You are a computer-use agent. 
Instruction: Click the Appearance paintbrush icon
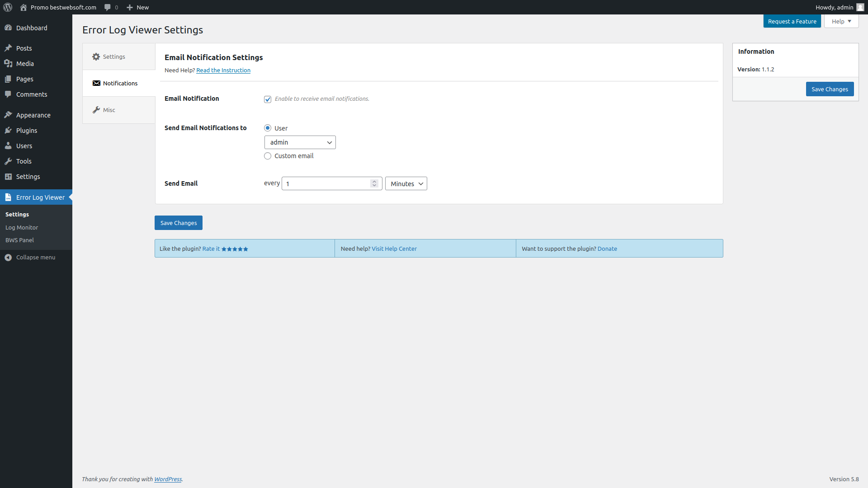(x=8, y=115)
